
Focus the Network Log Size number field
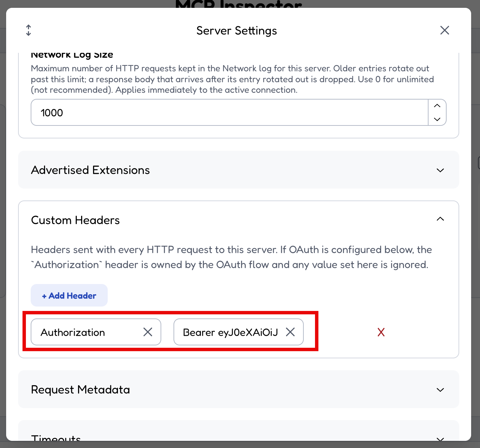tap(229, 113)
